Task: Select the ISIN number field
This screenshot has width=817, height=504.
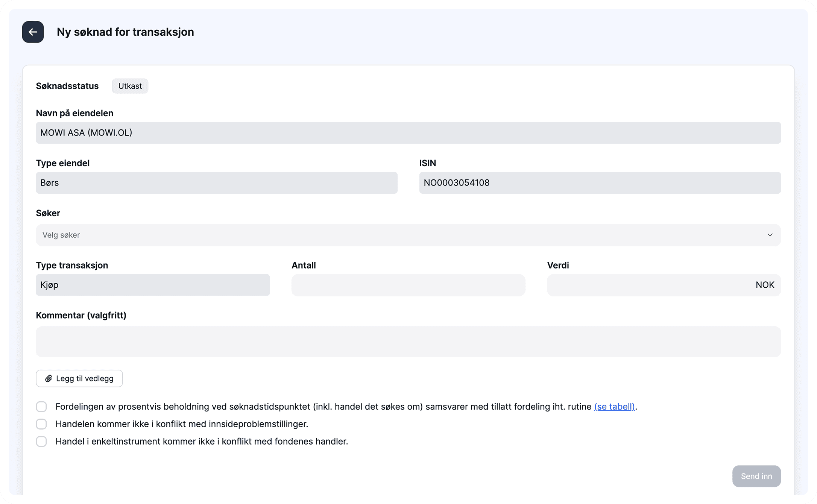Action: [x=600, y=183]
